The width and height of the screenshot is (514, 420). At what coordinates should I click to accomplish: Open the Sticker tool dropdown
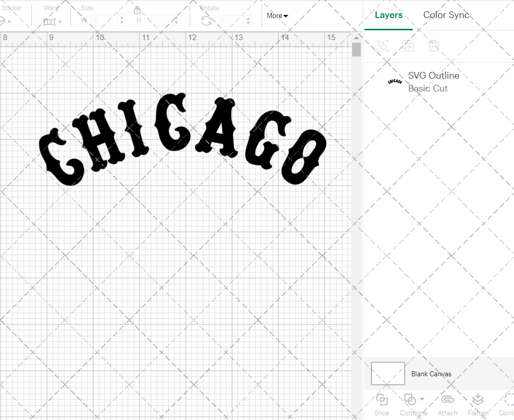pyautogui.click(x=9, y=22)
